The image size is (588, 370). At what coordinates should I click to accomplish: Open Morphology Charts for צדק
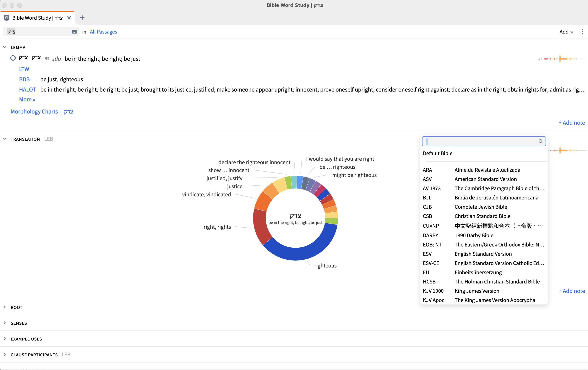[x=42, y=111]
